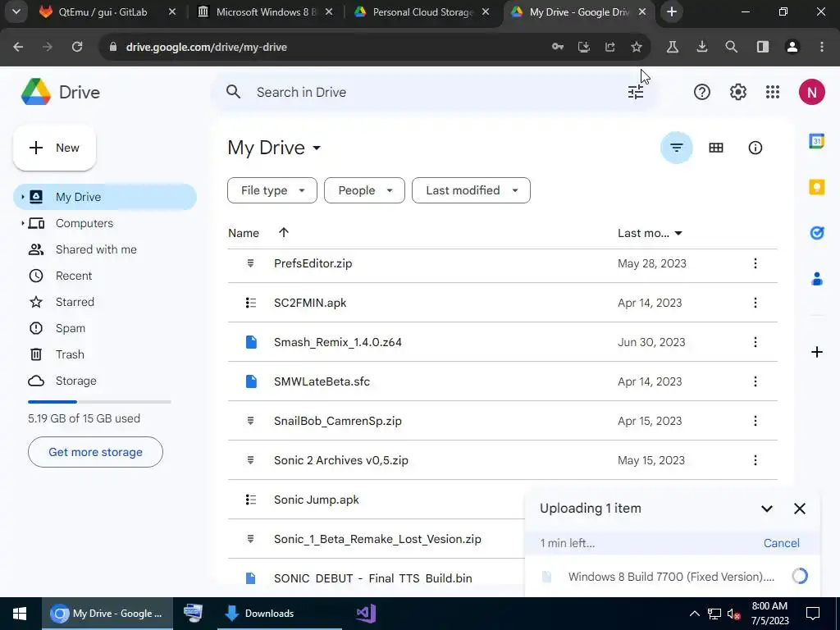Open the Google apps grid
The image size is (840, 630).
tap(773, 92)
